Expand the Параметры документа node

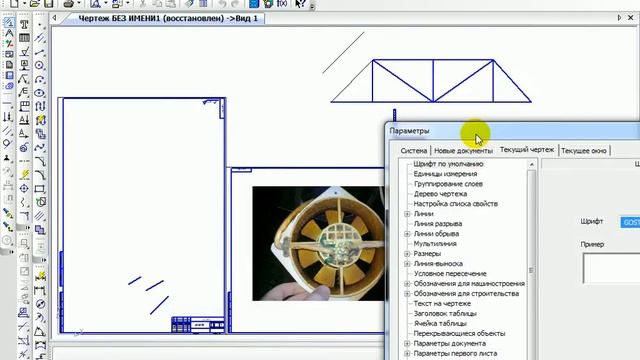click(407, 344)
